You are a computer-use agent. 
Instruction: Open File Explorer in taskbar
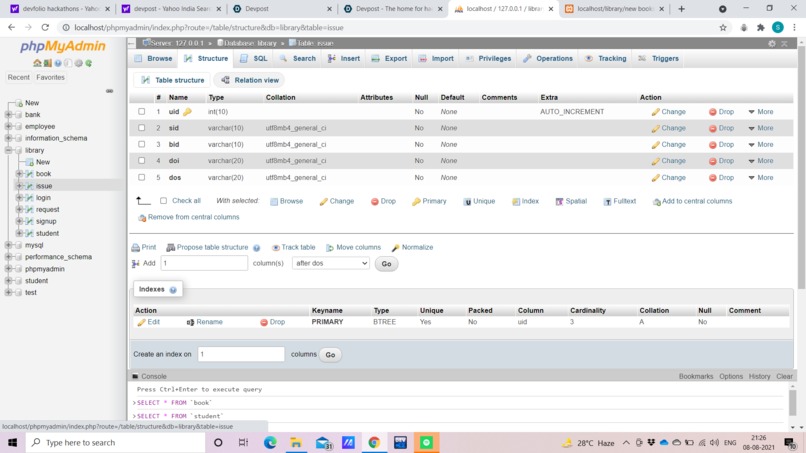point(296,442)
